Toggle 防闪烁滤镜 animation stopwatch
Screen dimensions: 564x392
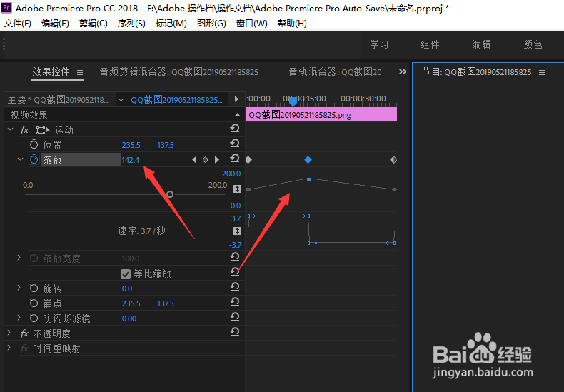point(34,318)
